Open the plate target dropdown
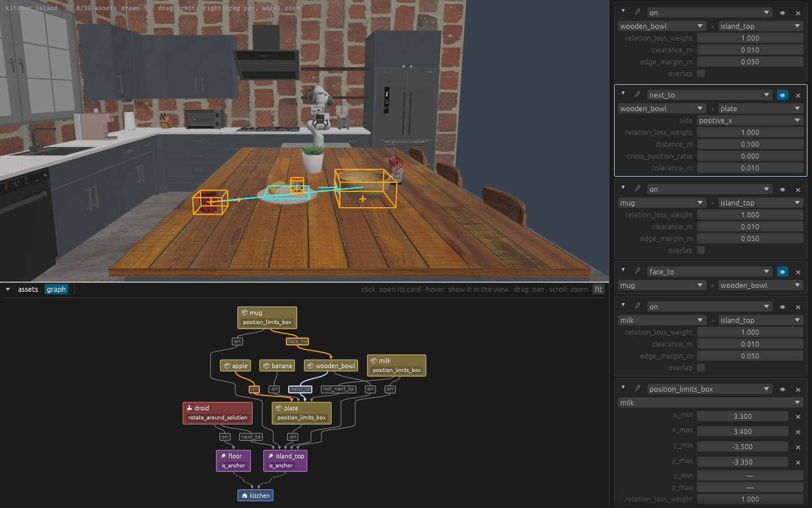The width and height of the screenshot is (812, 508). tap(761, 108)
